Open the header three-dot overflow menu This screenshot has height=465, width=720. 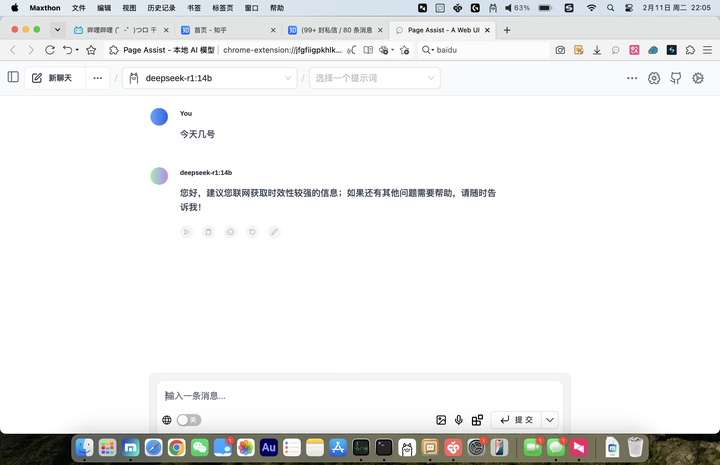coord(632,78)
